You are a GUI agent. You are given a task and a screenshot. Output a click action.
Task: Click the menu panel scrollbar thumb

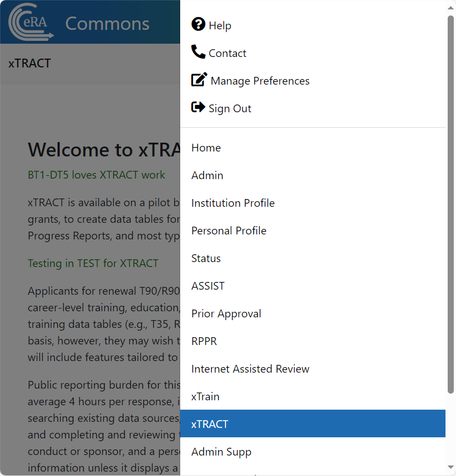[451, 205]
